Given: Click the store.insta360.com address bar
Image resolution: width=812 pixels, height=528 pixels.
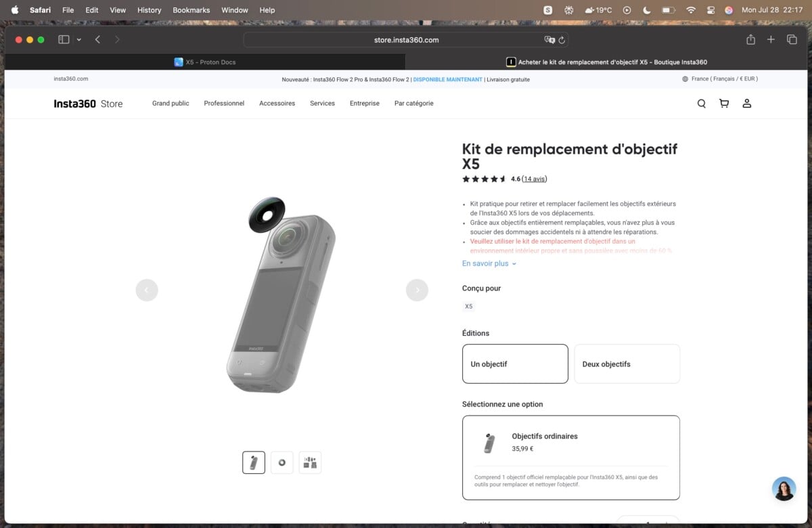Looking at the screenshot, I should point(406,40).
